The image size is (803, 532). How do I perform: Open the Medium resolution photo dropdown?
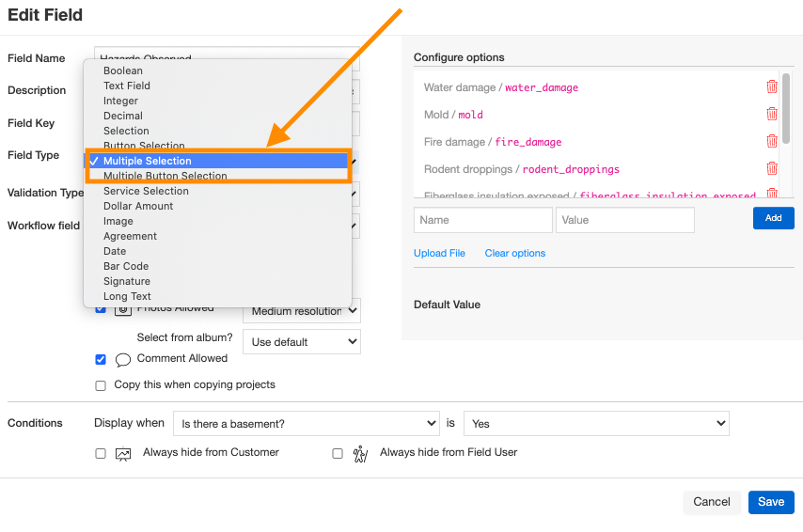(302, 311)
